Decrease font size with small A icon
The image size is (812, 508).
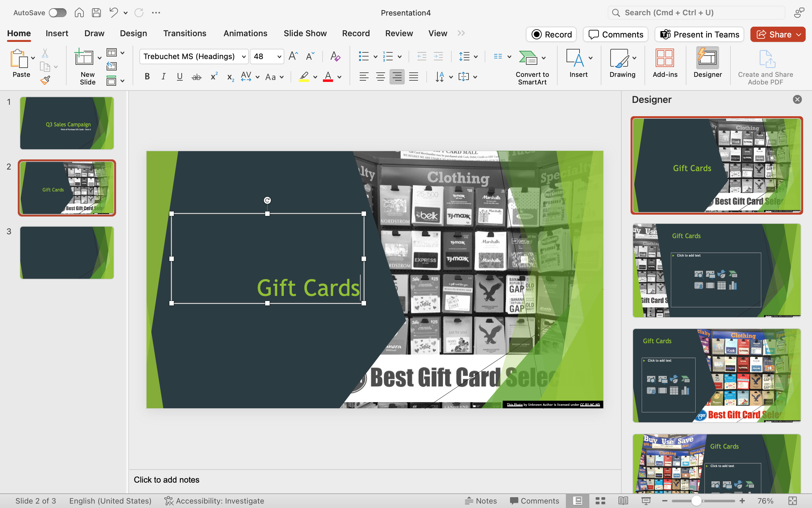tap(310, 56)
